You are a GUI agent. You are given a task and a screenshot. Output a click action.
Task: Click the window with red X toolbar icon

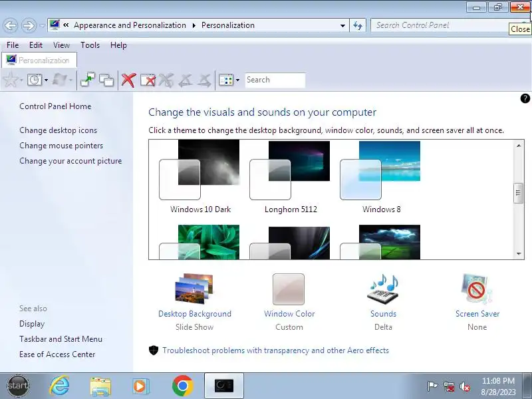coord(148,80)
